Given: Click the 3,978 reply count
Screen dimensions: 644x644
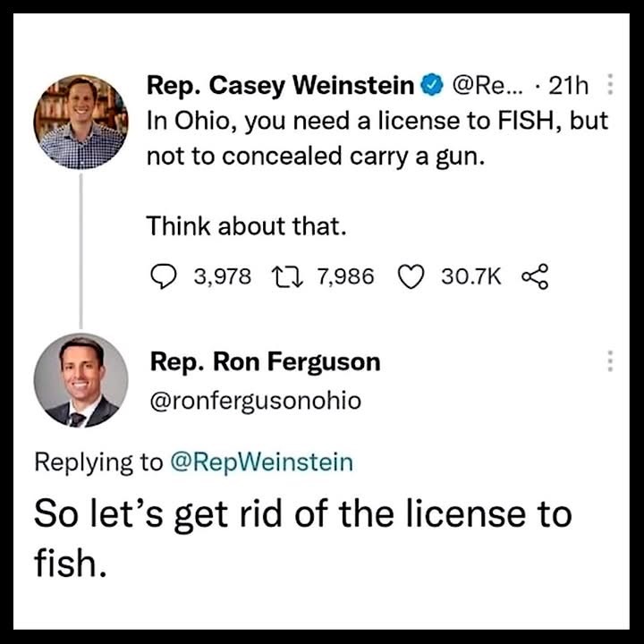Looking at the screenshot, I should click(223, 276).
